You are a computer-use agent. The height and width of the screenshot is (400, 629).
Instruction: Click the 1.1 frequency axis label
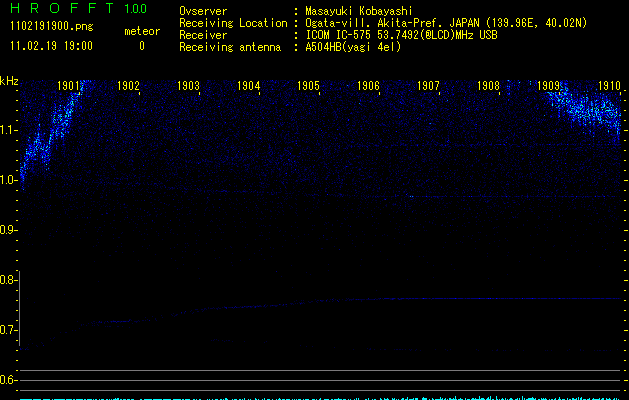8,130
